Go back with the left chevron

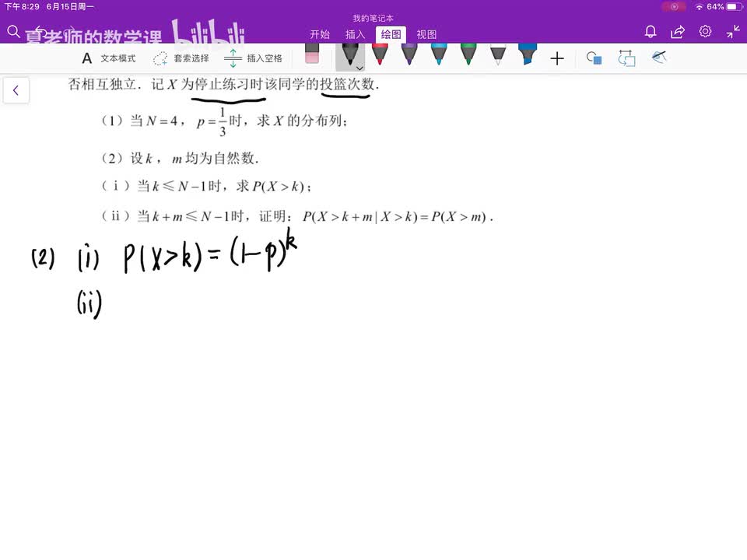tap(16, 90)
